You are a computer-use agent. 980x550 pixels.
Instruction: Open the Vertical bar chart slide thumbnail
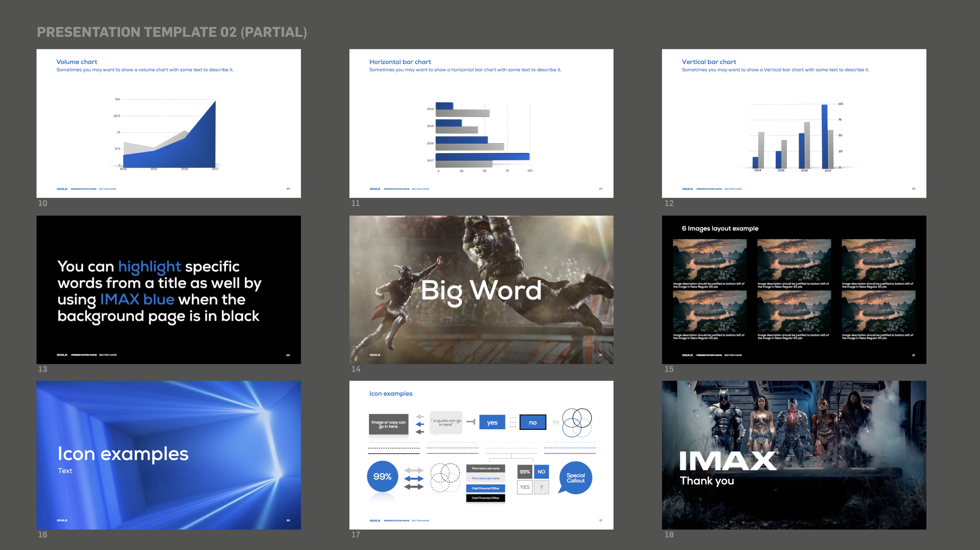point(794,123)
